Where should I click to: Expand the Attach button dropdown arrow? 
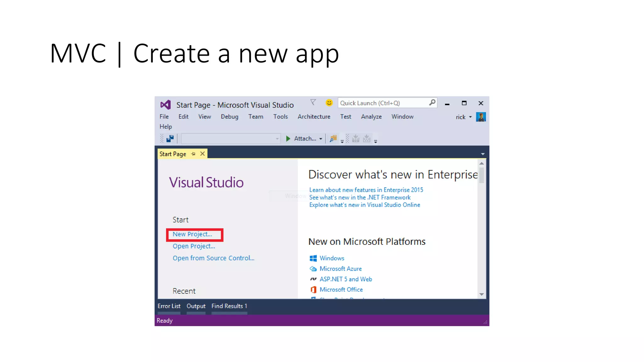tap(321, 139)
